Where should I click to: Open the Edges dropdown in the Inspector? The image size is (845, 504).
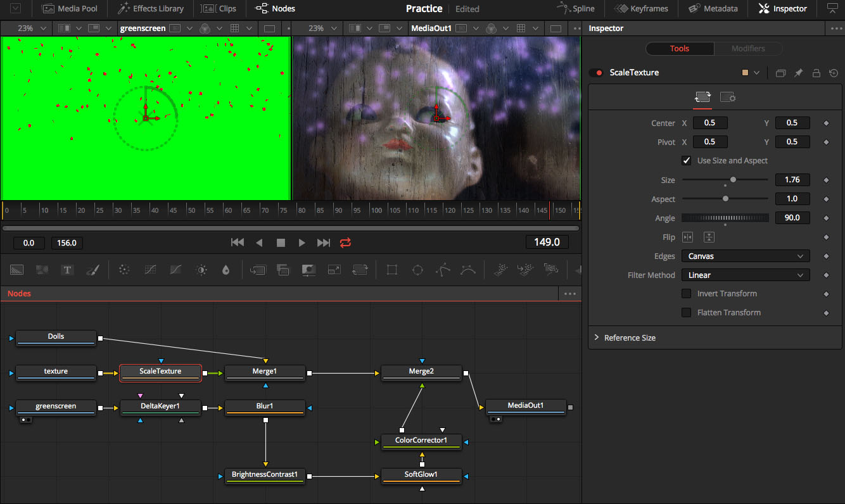pyautogui.click(x=745, y=256)
